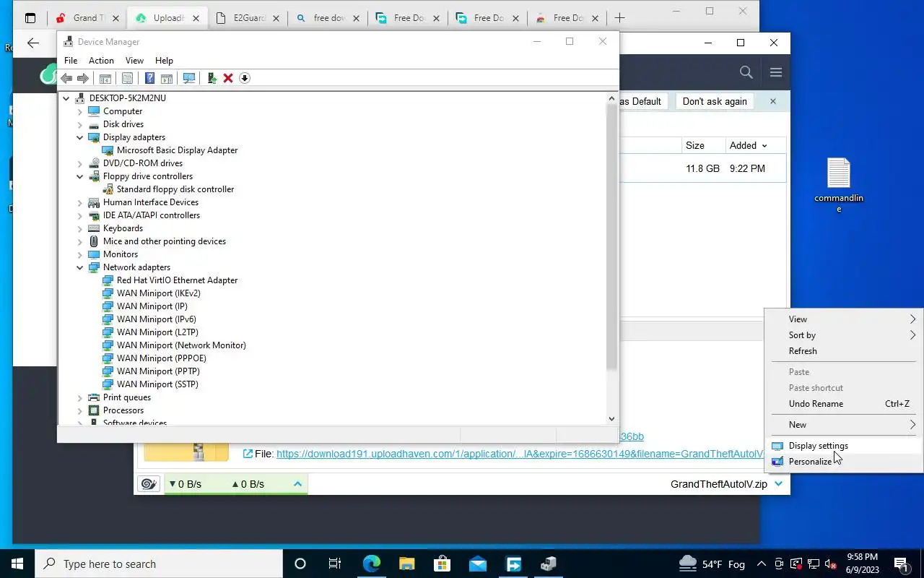Click the red X Uninstall device icon
Screen dimensions: 924x578
(228, 78)
